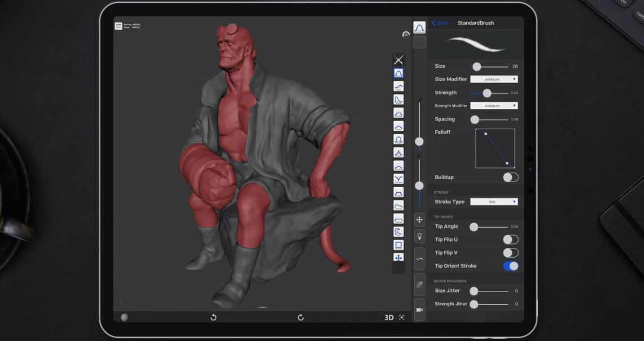Click the upper vertical slider knob in toolbar

[419, 141]
